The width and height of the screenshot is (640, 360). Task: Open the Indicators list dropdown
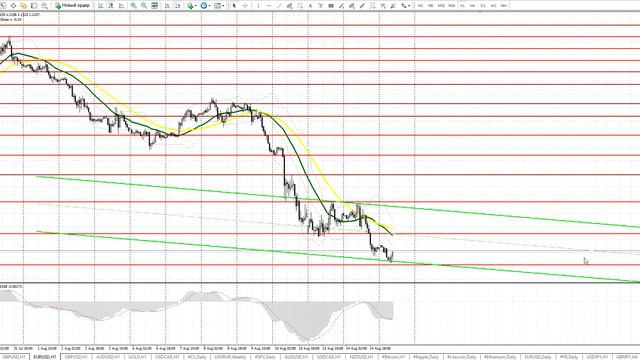(x=191, y=6)
